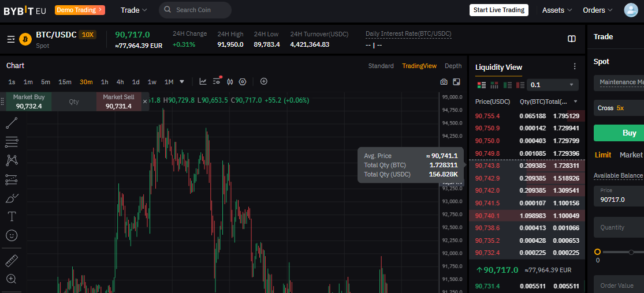
Task: Expand more timeframes arrow after 1M
Action: point(182,82)
